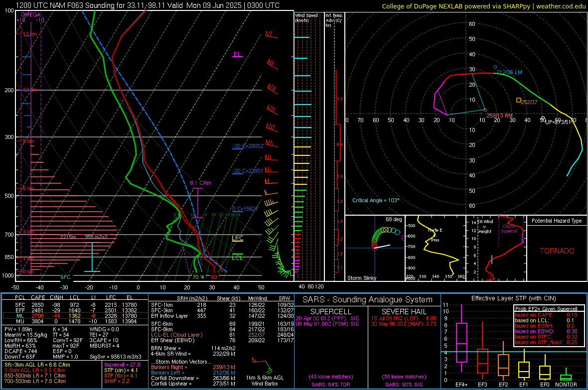
Task: Click the 'Theta-E v. Pres' panel label
Action: [435, 235]
